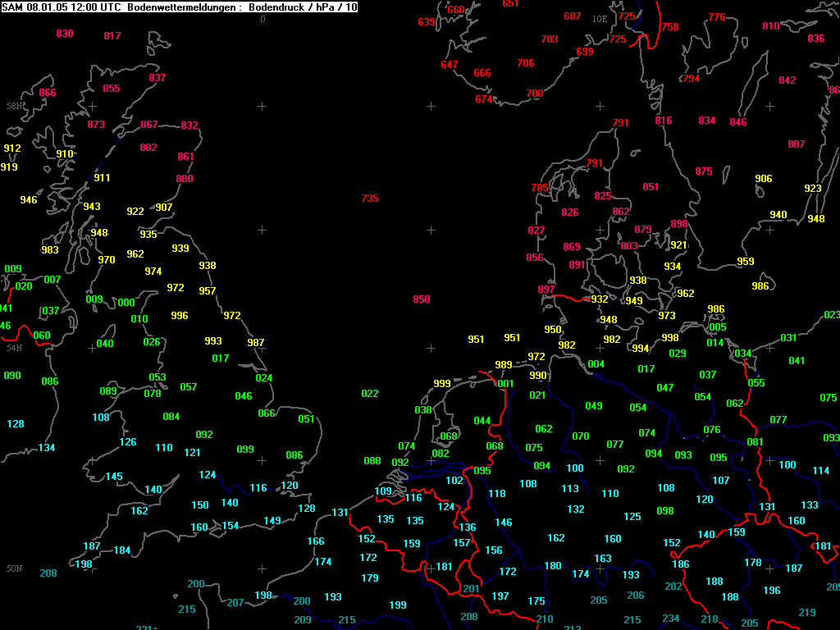Click the 10E longitude label
Viewport: 840px width, 630px height.
click(x=600, y=20)
